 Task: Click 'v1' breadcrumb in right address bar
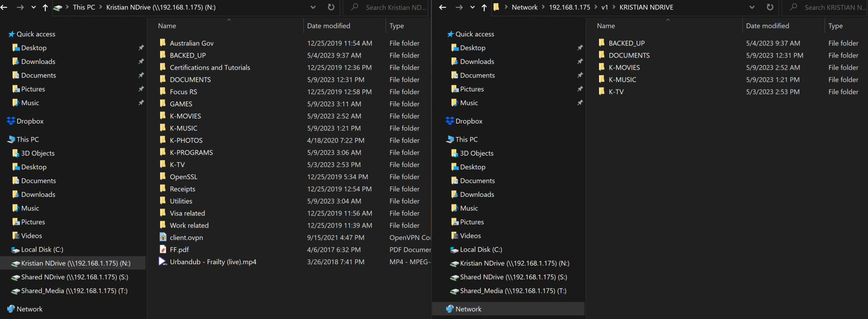tap(604, 7)
